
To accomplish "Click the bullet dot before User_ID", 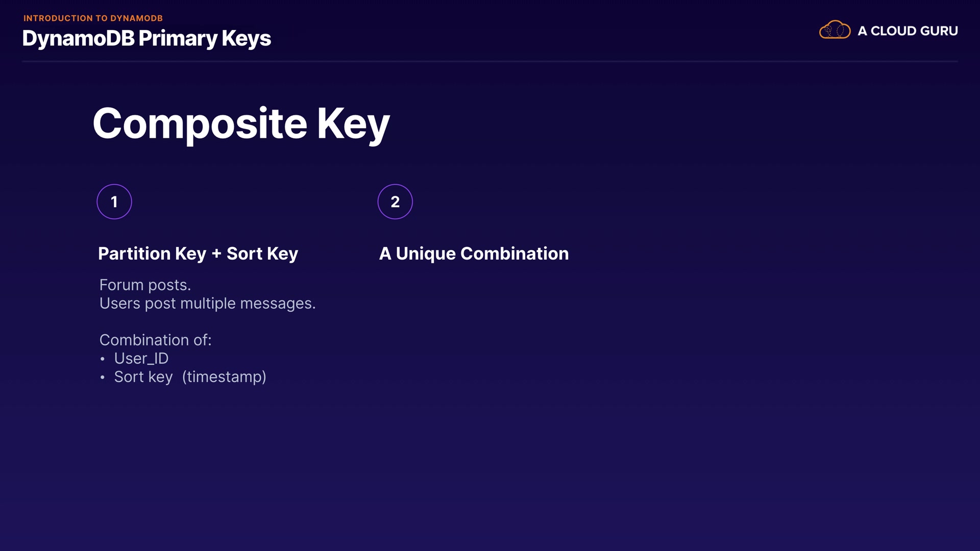I will (x=103, y=359).
